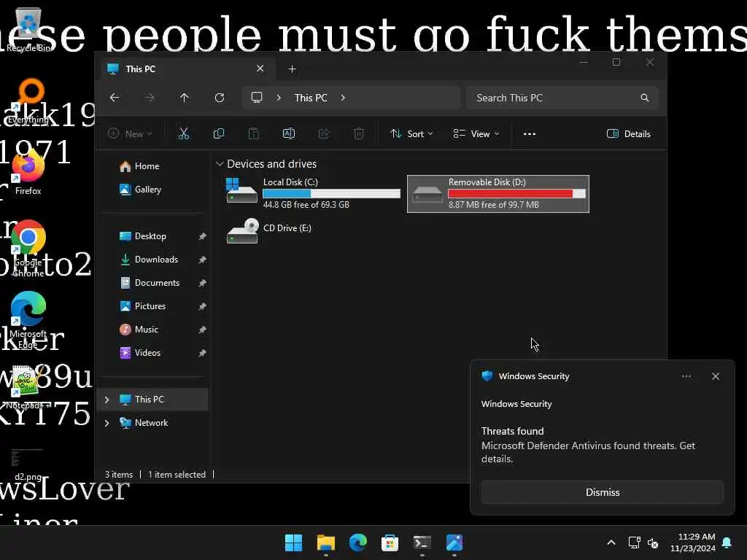
Task: Go up one folder level arrow
Action: click(x=185, y=98)
